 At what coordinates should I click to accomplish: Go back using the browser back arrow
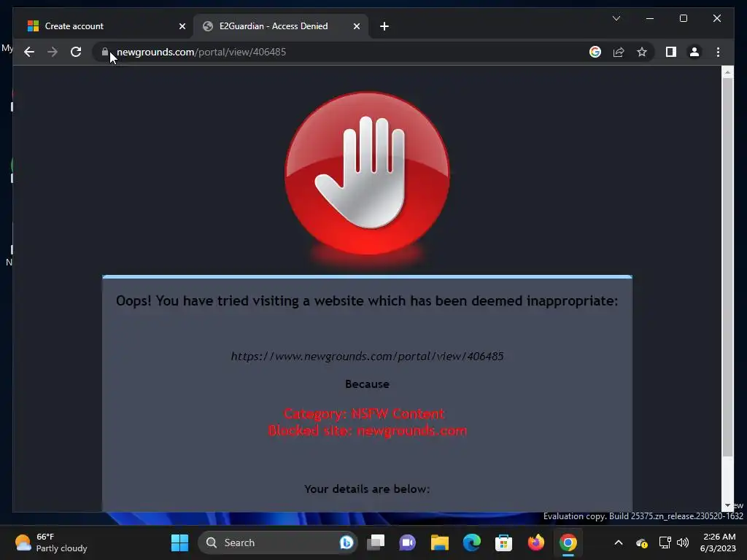coord(29,52)
